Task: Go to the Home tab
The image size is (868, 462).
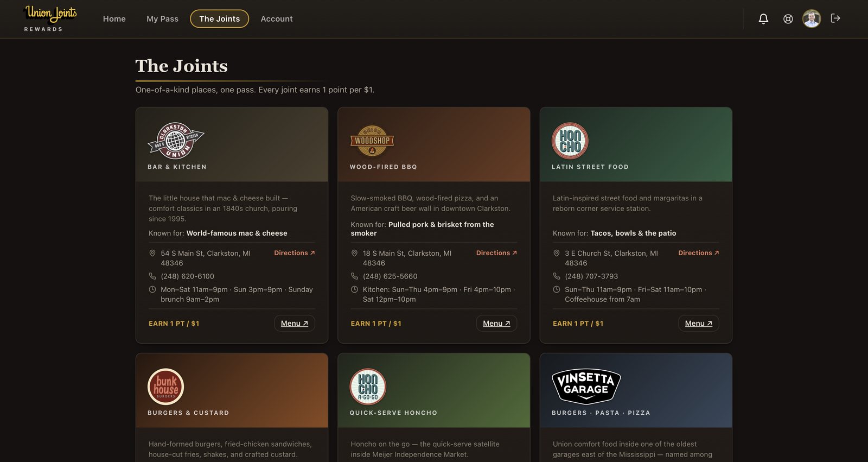Action: [x=114, y=19]
